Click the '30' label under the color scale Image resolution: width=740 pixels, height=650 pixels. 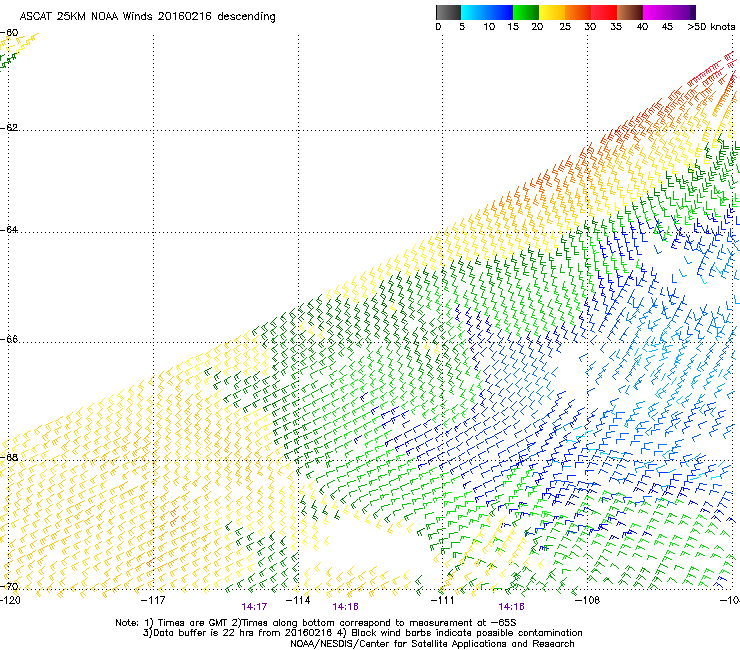pyautogui.click(x=590, y=27)
